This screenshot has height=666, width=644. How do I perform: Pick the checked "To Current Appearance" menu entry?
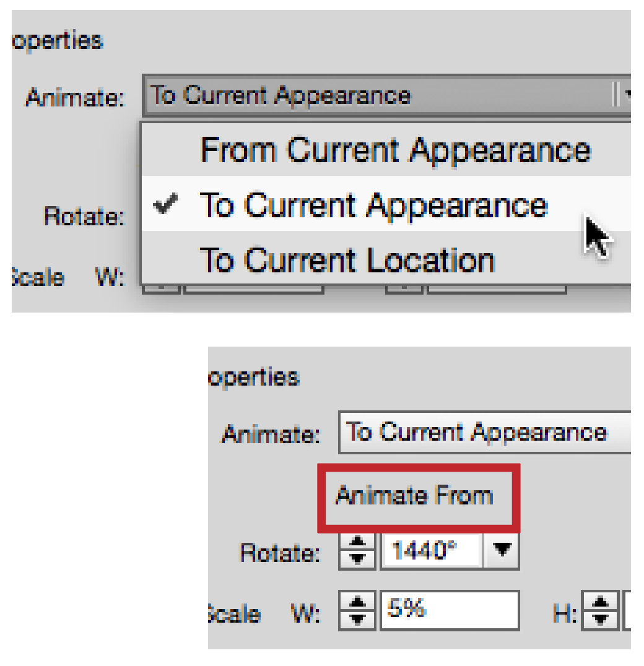(x=373, y=205)
